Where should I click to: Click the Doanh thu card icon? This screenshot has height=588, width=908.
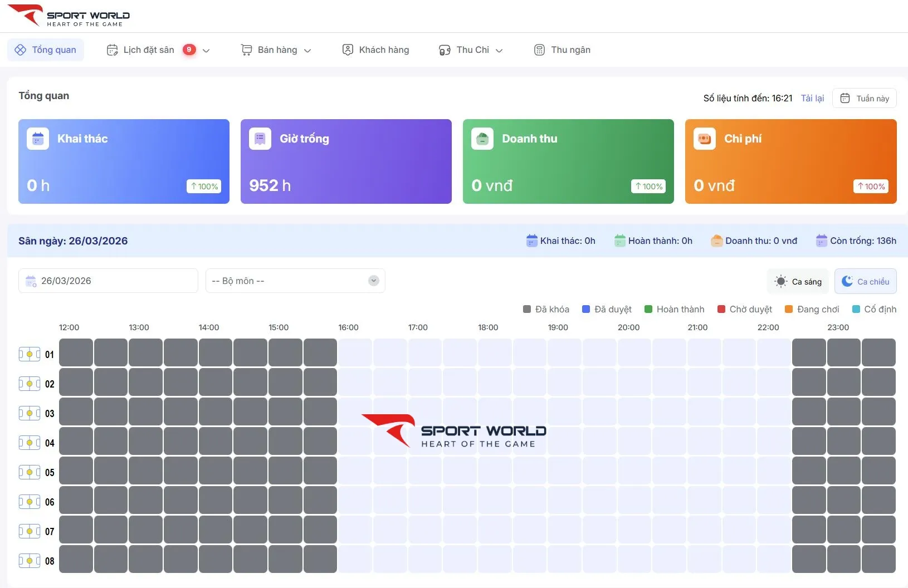coord(482,139)
